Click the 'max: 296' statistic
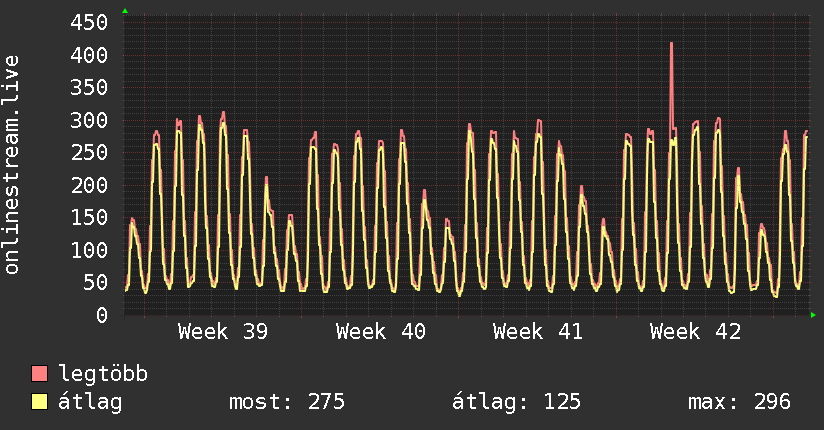Screen dimensions: 824x430 pyautogui.click(x=739, y=402)
